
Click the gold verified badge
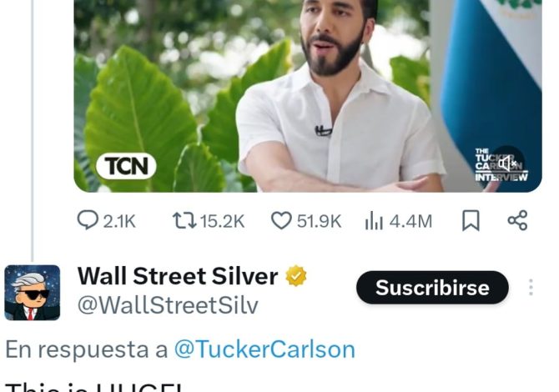296,276
